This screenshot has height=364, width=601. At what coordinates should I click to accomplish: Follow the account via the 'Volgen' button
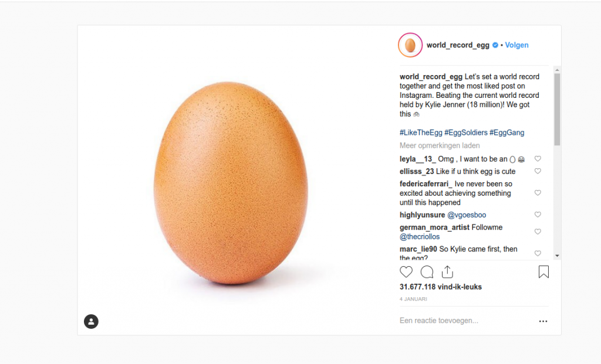(516, 45)
